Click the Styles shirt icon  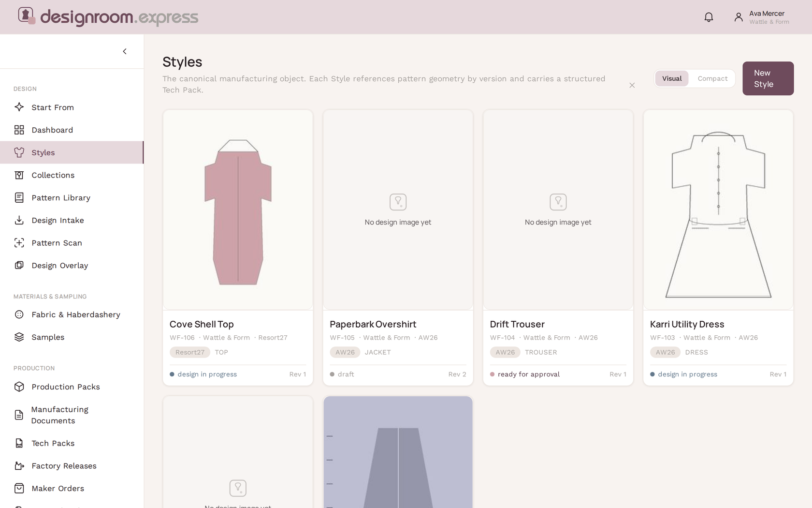tap(19, 152)
